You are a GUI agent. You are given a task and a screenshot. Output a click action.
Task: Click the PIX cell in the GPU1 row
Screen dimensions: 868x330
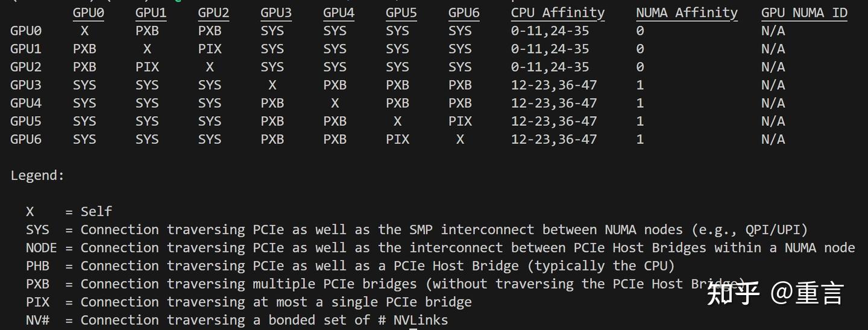tap(210, 49)
